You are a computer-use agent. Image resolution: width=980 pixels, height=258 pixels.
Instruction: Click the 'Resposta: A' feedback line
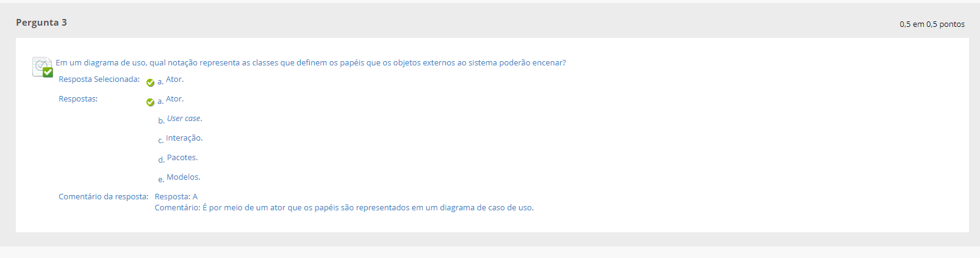[176, 197]
